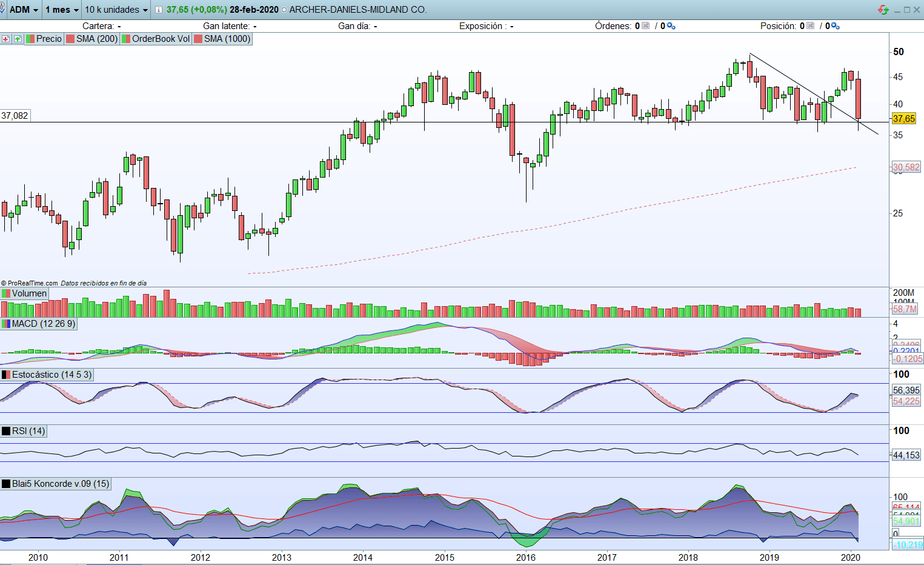This screenshot has height=565, width=924.
Task: Click the 56,395 stochastic value tag
Action: 906,390
